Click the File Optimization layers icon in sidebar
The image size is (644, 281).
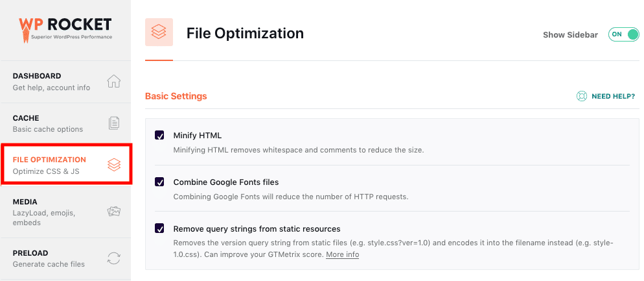click(114, 165)
